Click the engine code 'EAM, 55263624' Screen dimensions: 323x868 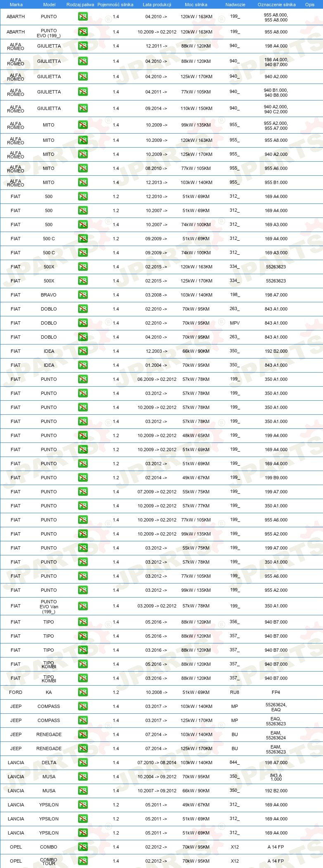pyautogui.click(x=276, y=735)
